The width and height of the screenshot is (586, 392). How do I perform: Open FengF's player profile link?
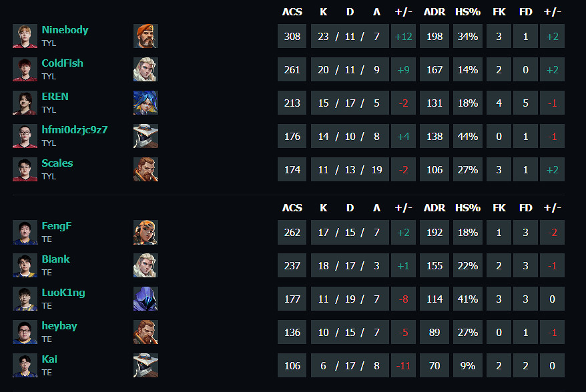click(56, 226)
